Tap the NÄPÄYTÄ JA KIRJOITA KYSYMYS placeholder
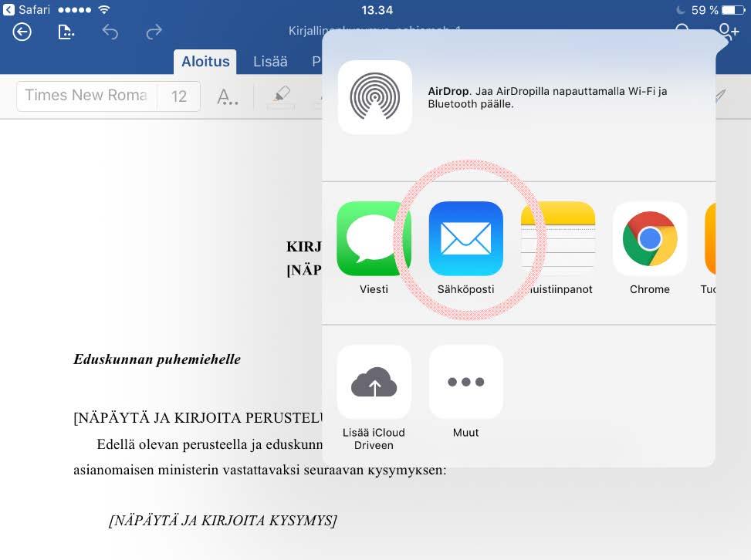This screenshot has height=560, width=751. [223, 520]
